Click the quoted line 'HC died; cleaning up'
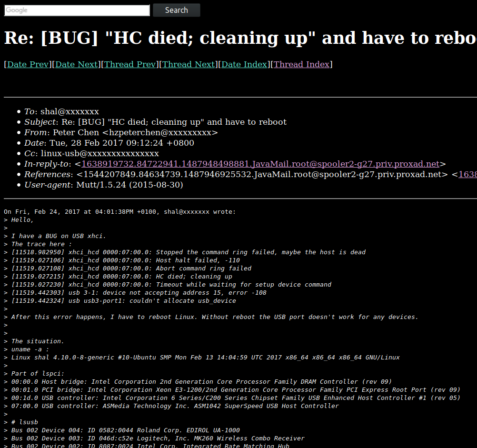This screenshot has width=477, height=448. coord(118,277)
